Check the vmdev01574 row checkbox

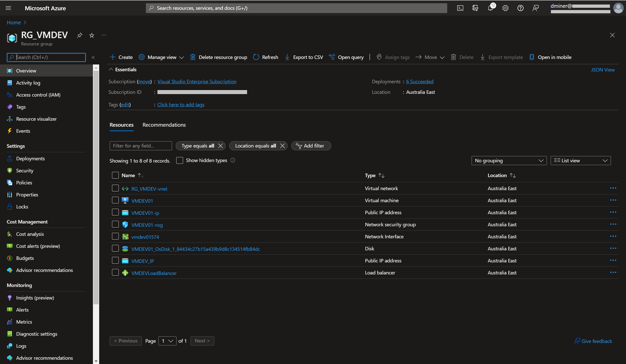pos(115,236)
